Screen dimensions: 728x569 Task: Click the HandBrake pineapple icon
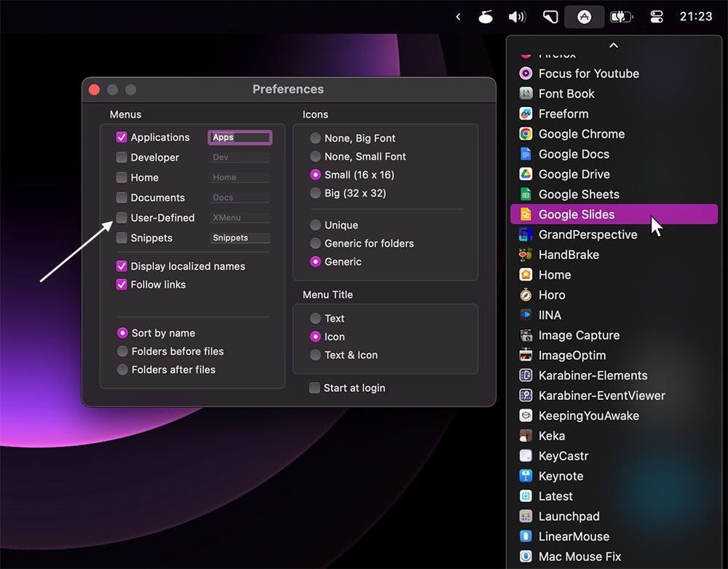526,254
